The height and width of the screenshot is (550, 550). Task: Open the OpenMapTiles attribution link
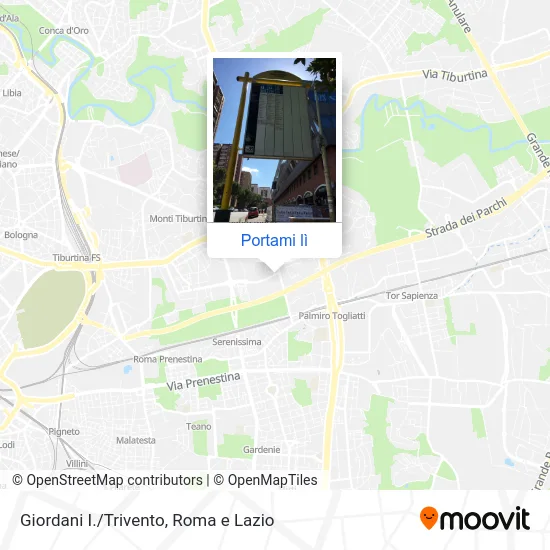[266, 480]
